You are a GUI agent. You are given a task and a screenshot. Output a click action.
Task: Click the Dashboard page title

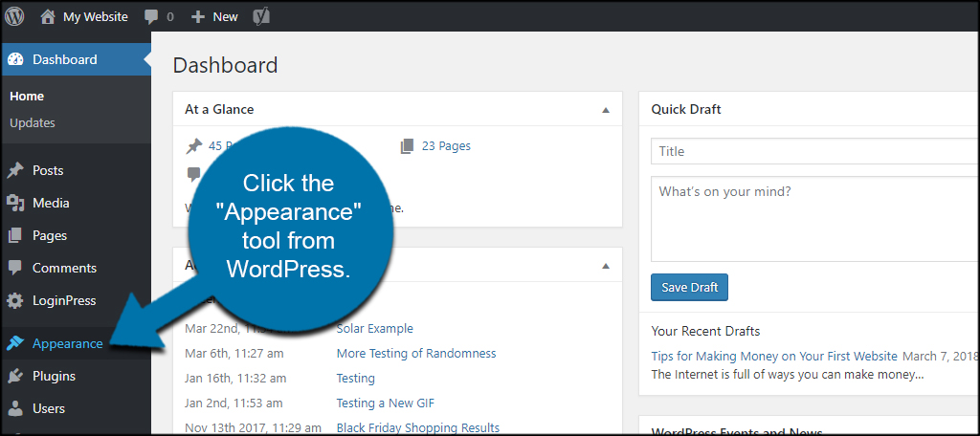tap(226, 65)
